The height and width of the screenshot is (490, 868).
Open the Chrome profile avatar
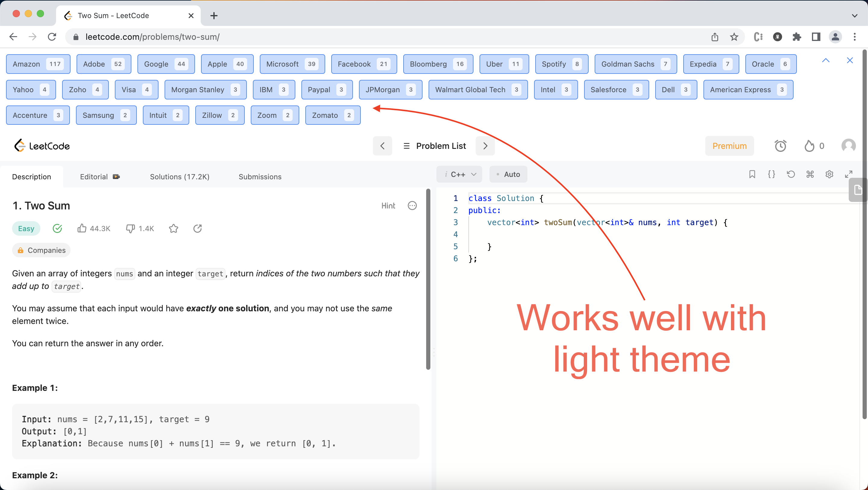(836, 37)
